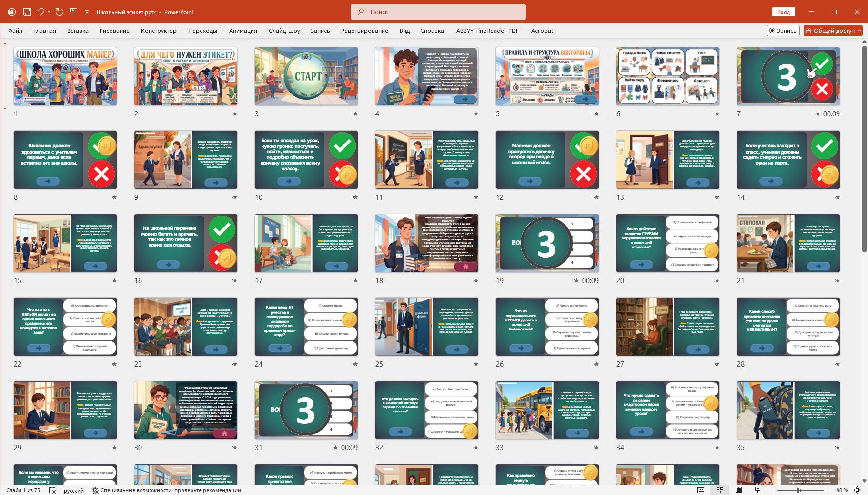Click the transition star under slide 25
The image size is (868, 495).
[475, 364]
